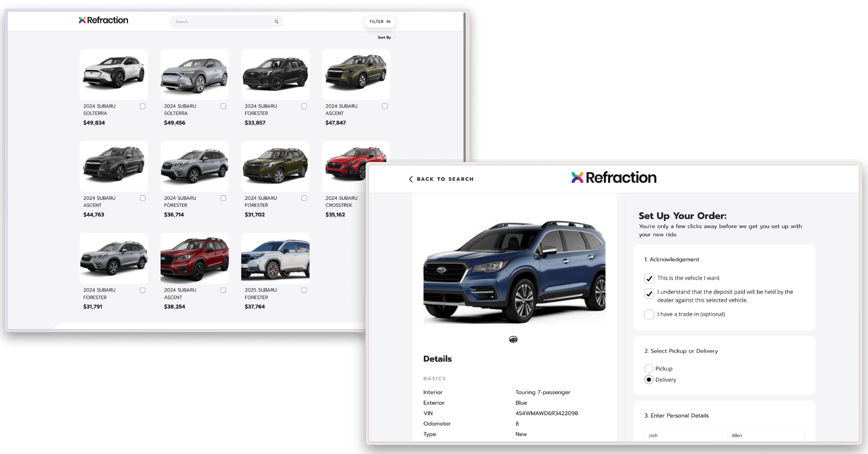Click the '1. Acknowledgement' section heading
This screenshot has height=454, width=868.
click(x=672, y=260)
